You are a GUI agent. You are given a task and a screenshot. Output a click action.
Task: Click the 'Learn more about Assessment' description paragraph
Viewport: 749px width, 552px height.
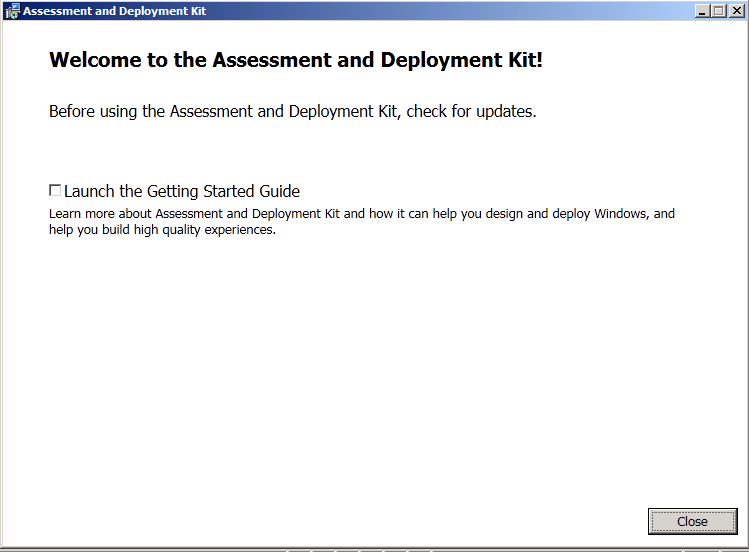362,222
